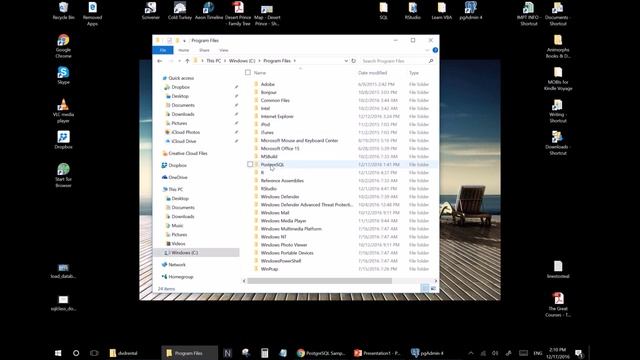Screen dimensions: 640x360
Task: Select OneDrive in navigation pane
Action: [x=178, y=177]
